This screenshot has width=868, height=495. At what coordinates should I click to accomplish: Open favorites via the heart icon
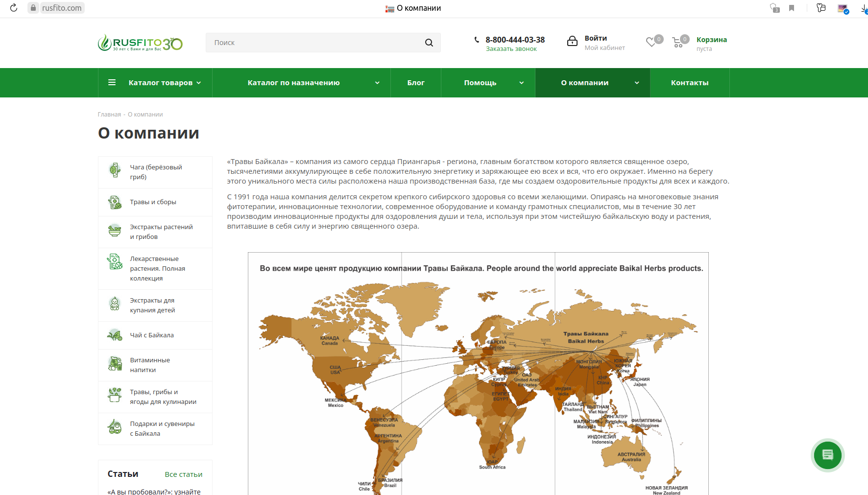click(651, 43)
